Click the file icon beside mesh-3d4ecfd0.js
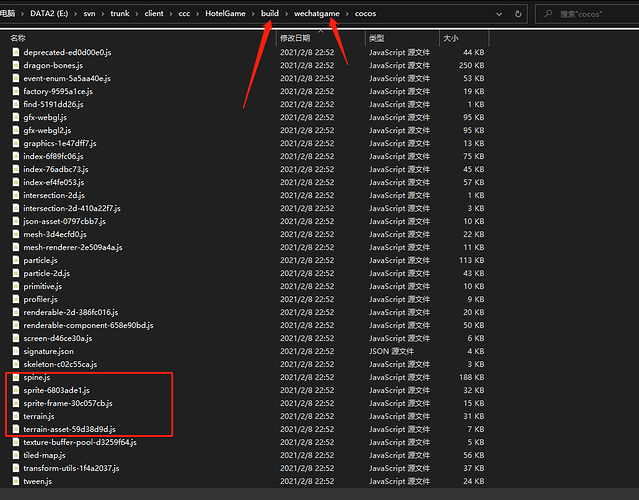This screenshot has height=500, width=639. (x=16, y=234)
